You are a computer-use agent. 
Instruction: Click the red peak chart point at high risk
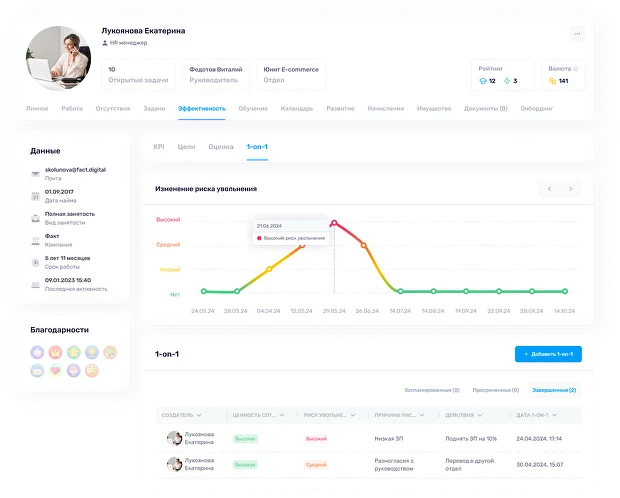point(334,223)
